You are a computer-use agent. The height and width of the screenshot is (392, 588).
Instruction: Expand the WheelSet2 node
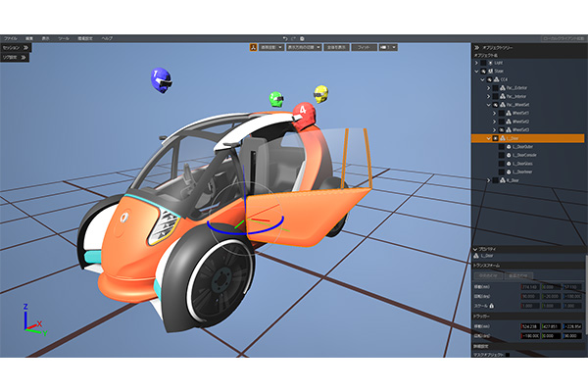(494, 122)
